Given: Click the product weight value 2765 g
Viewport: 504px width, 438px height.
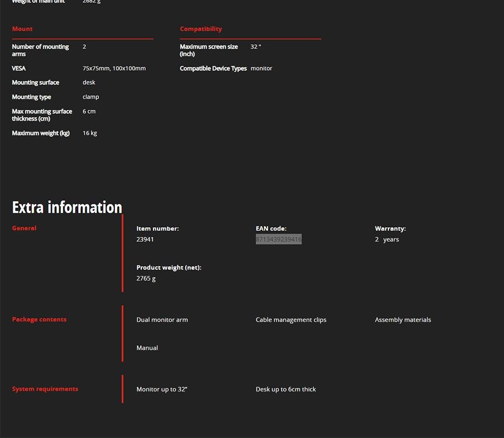Looking at the screenshot, I should [146, 279].
